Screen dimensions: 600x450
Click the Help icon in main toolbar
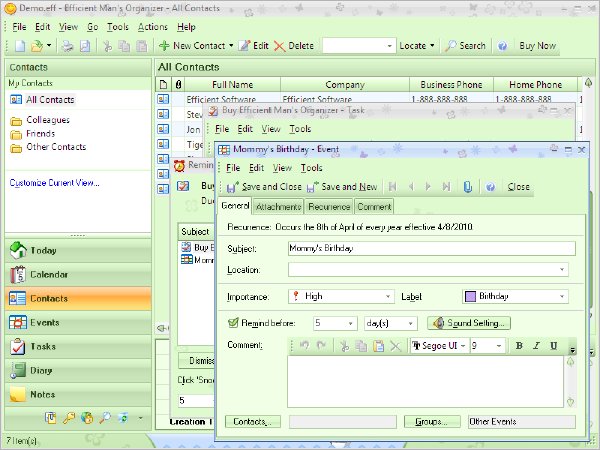[502, 46]
